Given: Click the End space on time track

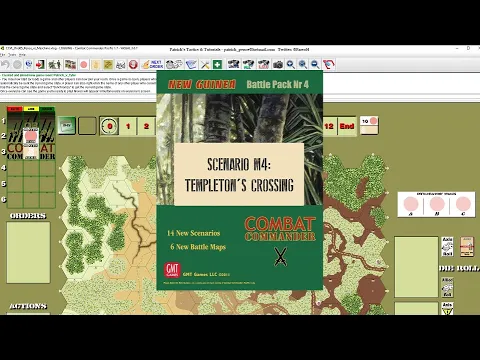Looking at the screenshot, I should (347, 126).
